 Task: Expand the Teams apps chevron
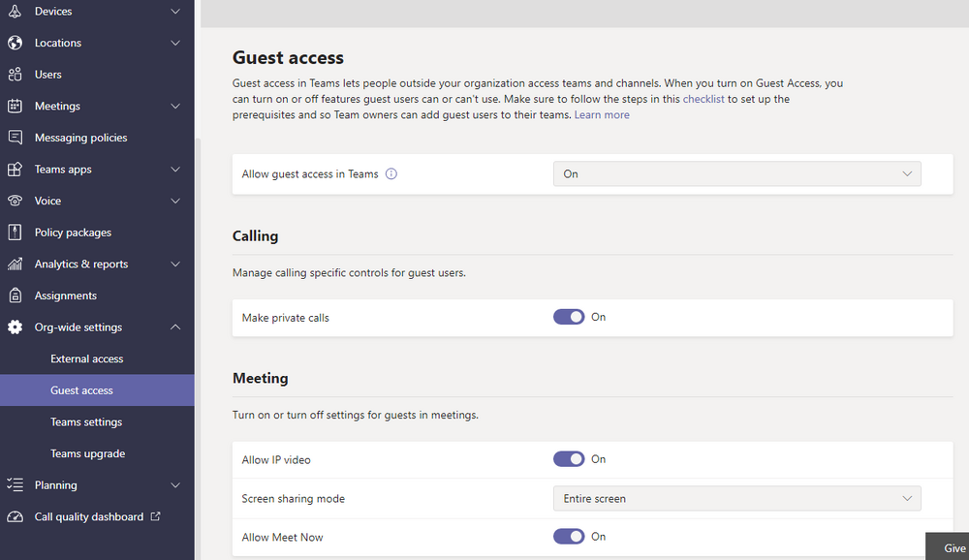click(175, 169)
